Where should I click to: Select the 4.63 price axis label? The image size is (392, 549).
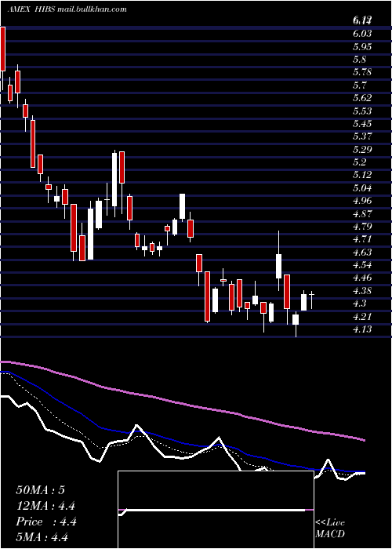[362, 252]
